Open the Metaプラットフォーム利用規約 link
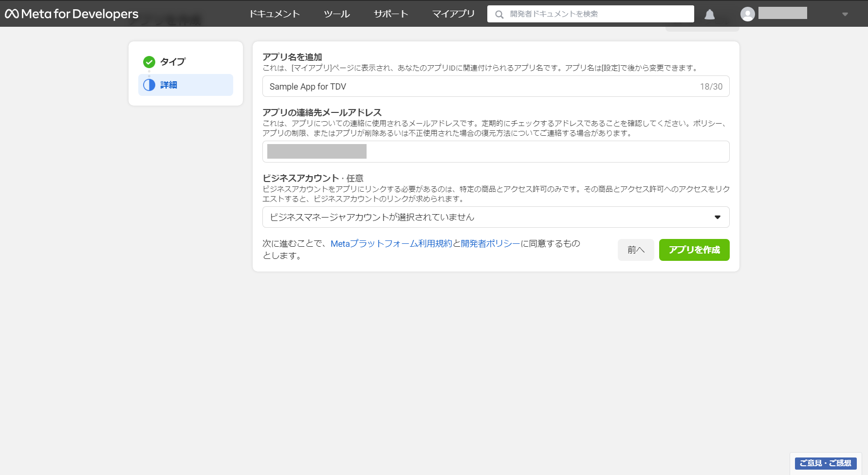 (x=391, y=243)
